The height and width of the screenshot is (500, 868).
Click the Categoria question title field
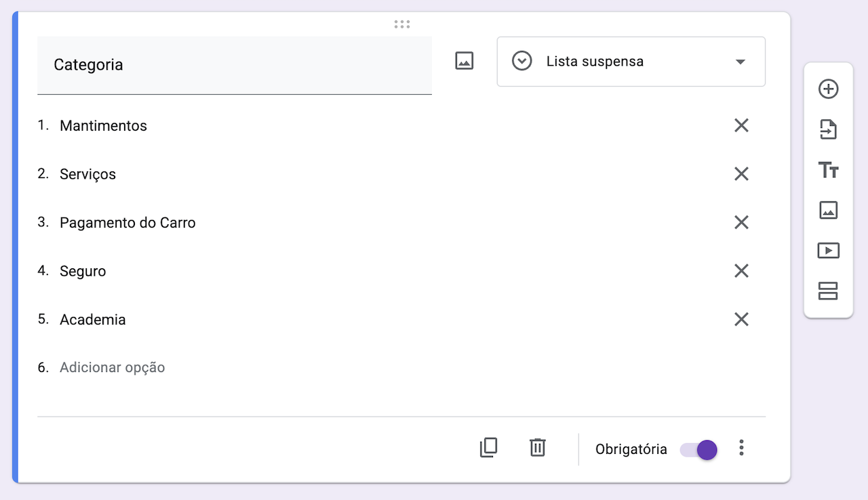pos(234,65)
